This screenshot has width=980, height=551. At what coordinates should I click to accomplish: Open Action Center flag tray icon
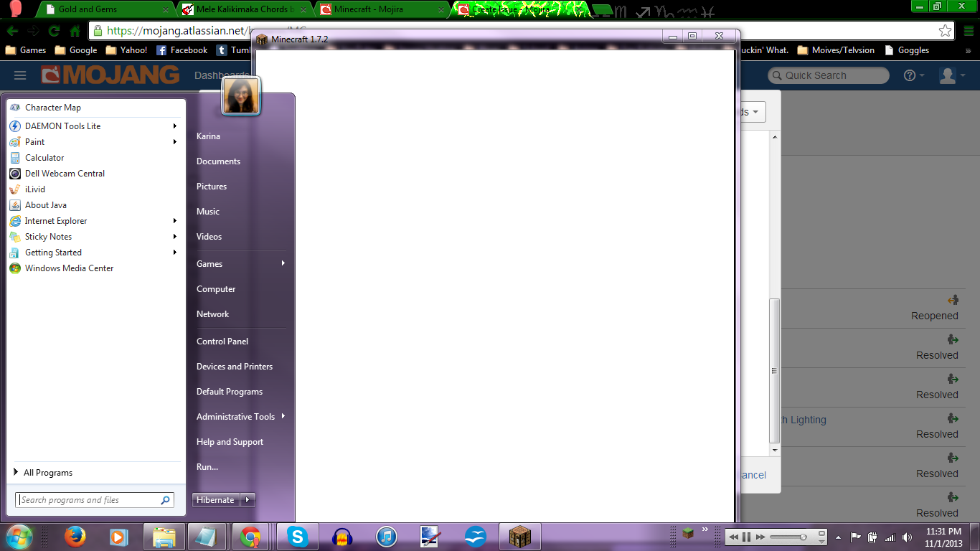(x=856, y=537)
